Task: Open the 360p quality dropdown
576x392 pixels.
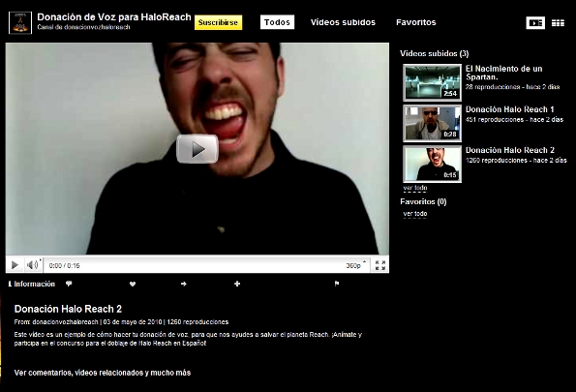Action: click(x=355, y=265)
